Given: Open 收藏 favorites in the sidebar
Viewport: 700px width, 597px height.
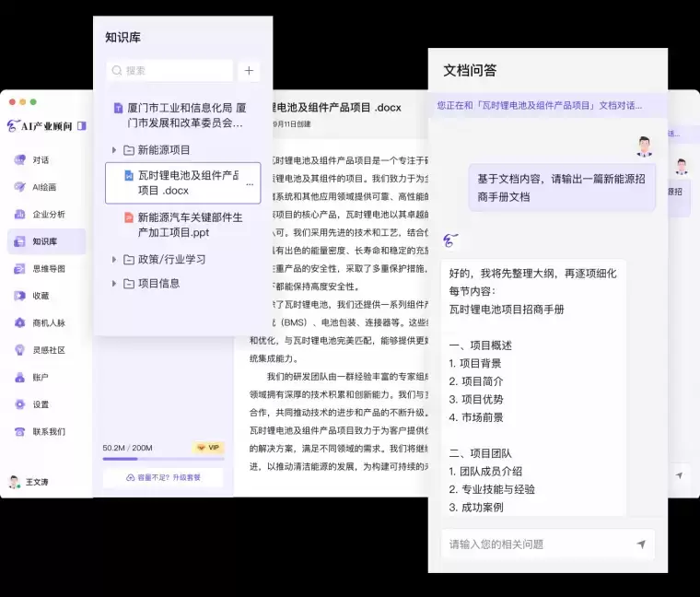Looking at the screenshot, I should 41,296.
